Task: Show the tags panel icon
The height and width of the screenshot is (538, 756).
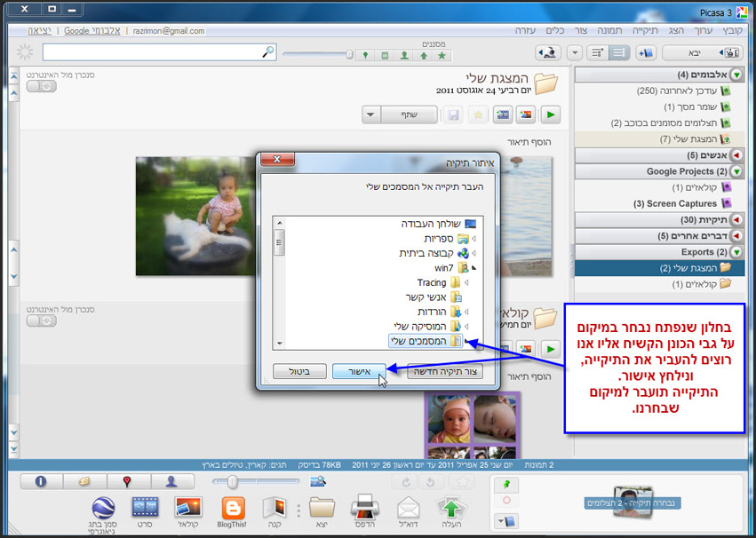Action: pyautogui.click(x=84, y=481)
